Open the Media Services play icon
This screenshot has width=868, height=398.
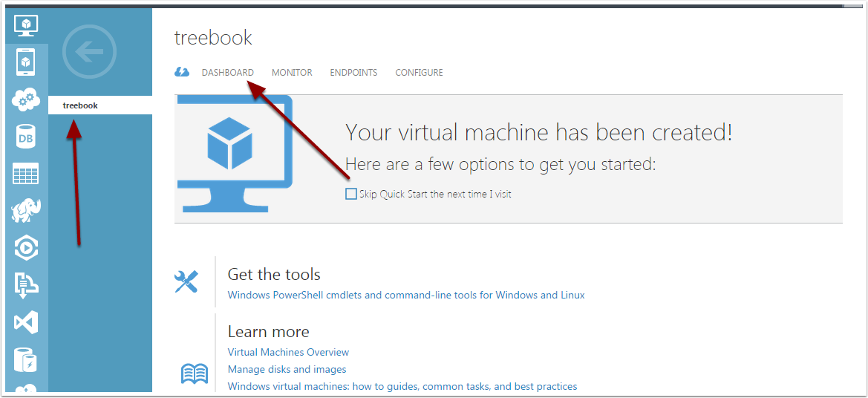coord(26,249)
